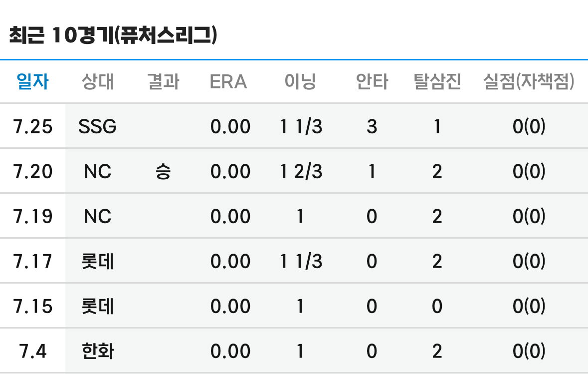Select the 결과 column header
The height and width of the screenshot is (374, 588).
click(x=163, y=81)
